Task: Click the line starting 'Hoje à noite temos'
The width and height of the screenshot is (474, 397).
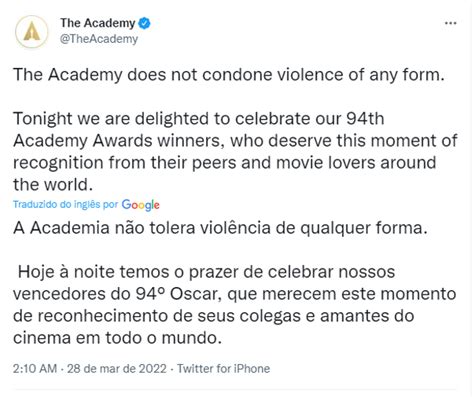Action: [x=206, y=272]
